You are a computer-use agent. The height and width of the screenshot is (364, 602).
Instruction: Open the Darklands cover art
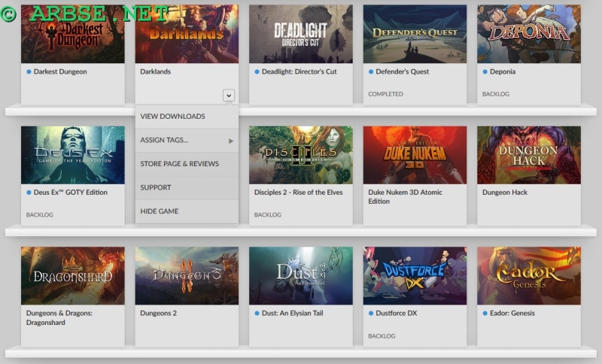coord(187,34)
